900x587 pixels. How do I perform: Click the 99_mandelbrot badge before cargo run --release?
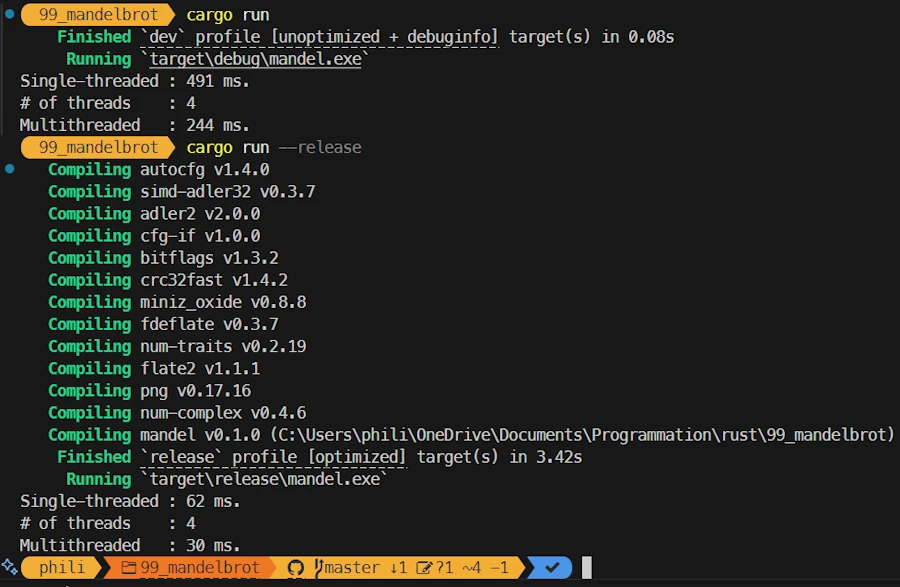pos(98,147)
